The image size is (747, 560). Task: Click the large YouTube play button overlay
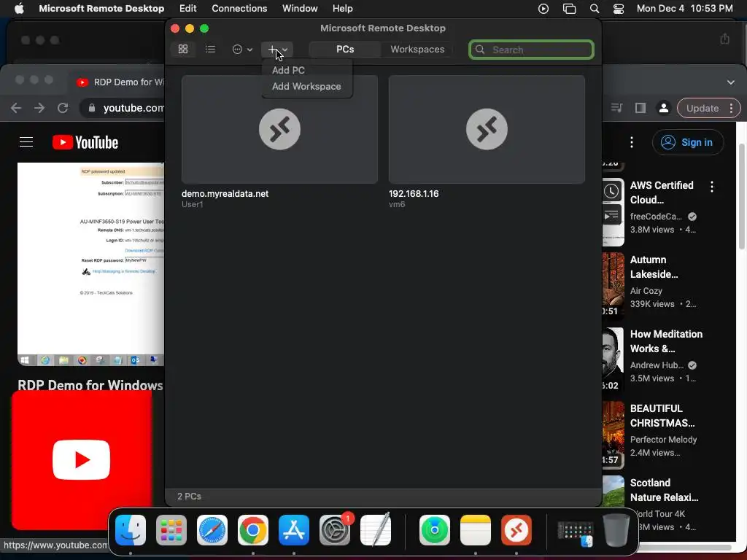[x=82, y=459]
